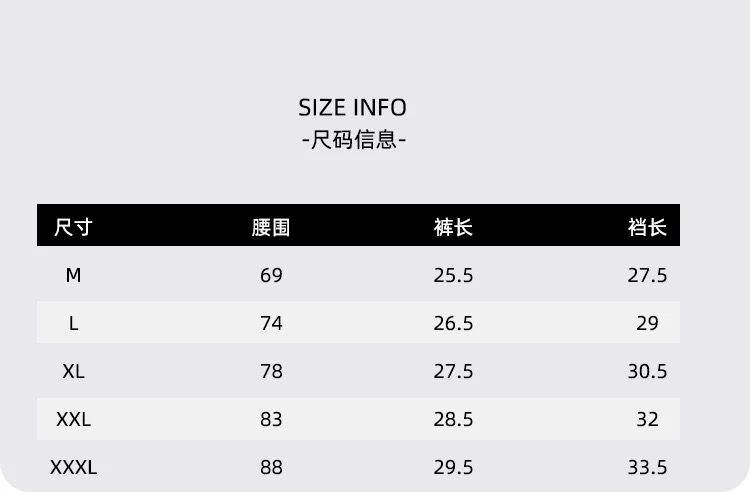
Task: Select the XXXL size row label
Action: 73,467
